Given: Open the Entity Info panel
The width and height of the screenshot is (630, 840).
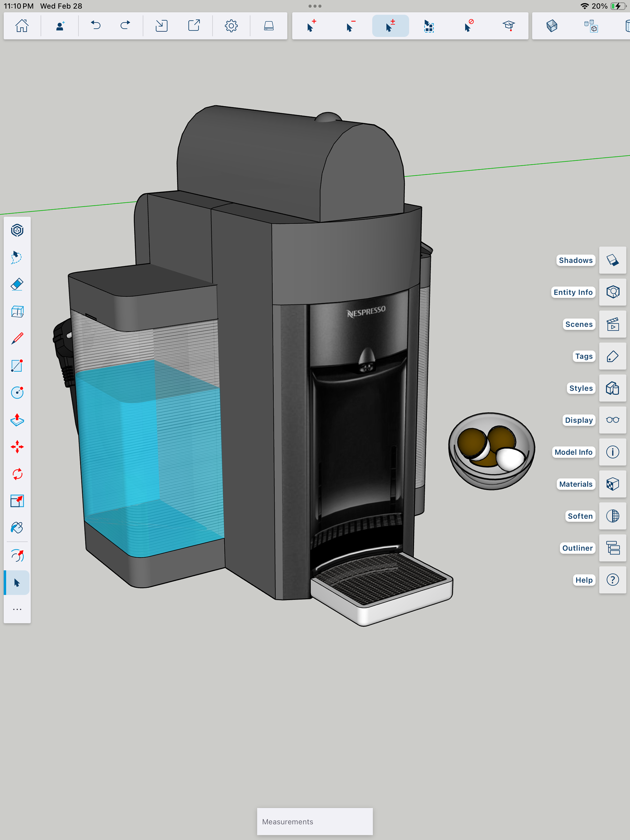Looking at the screenshot, I should click(612, 292).
